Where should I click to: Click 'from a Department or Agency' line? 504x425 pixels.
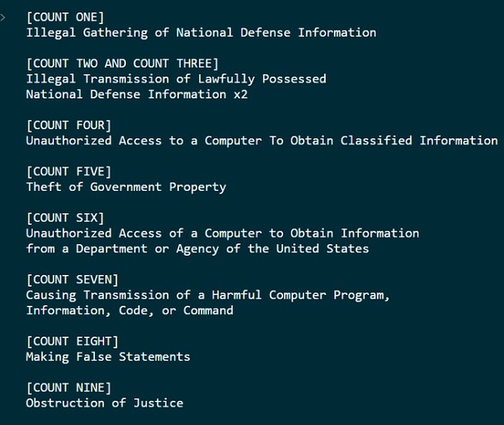pyautogui.click(x=197, y=249)
